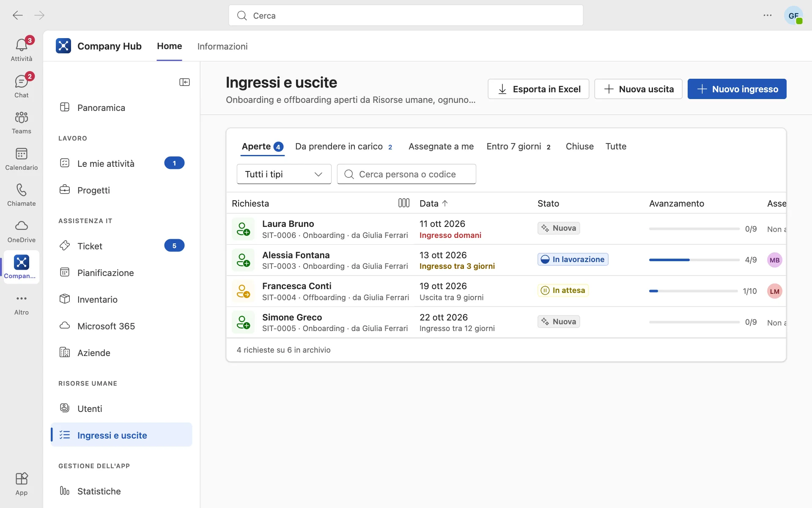Click the LM assignee avatar
812x508 pixels.
click(x=774, y=291)
